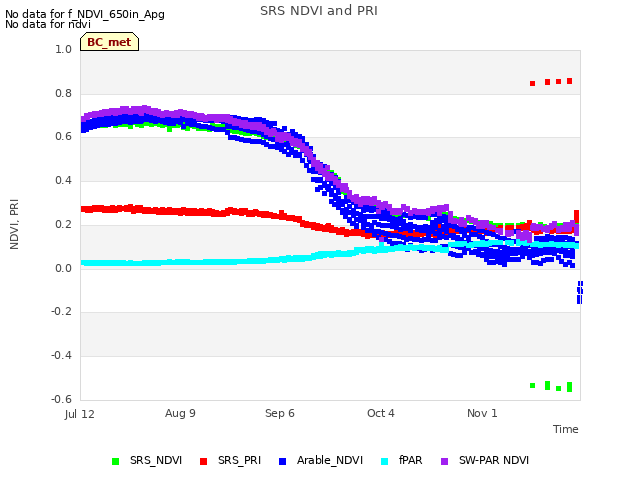Click the 0.4 y-axis tick label
The image size is (640, 480).
pos(63,181)
